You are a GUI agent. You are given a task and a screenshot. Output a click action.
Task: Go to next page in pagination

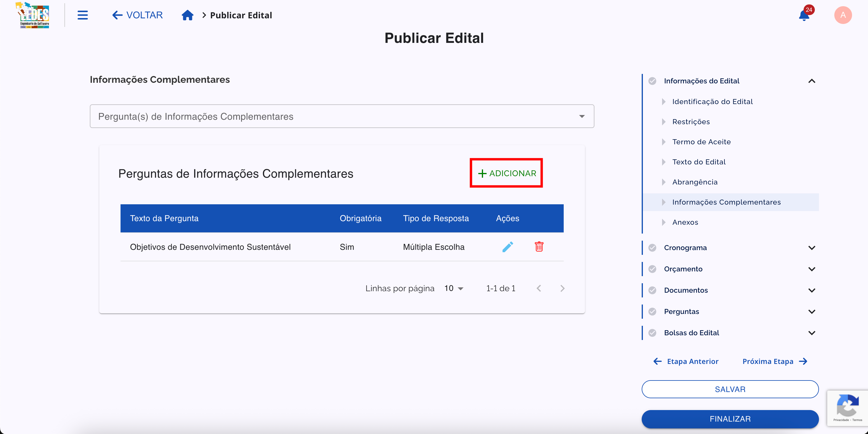562,288
